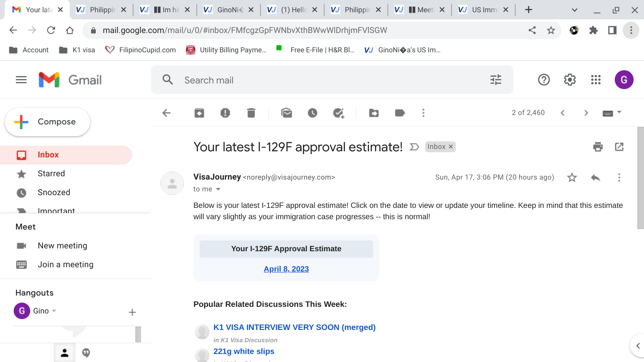Open Google apps grid
This screenshot has height=362, width=644.
click(596, 80)
